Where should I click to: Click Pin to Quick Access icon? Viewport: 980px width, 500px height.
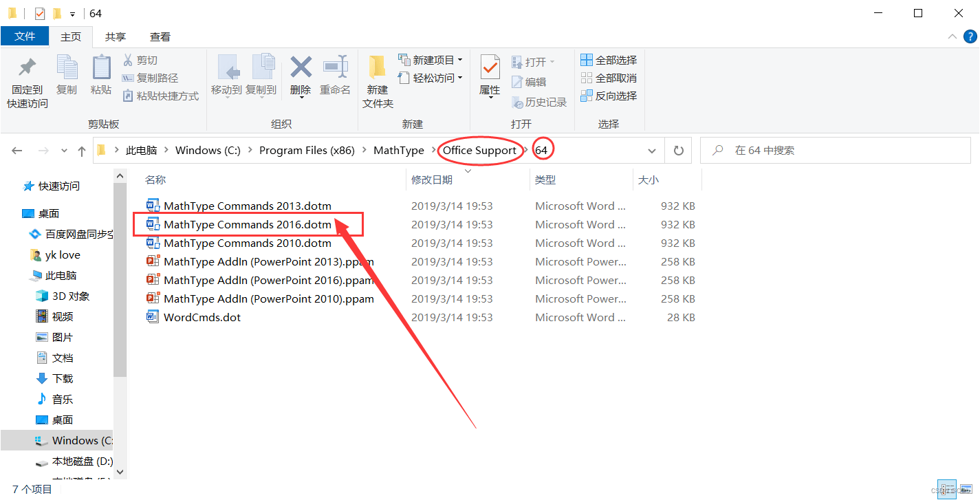(x=28, y=67)
